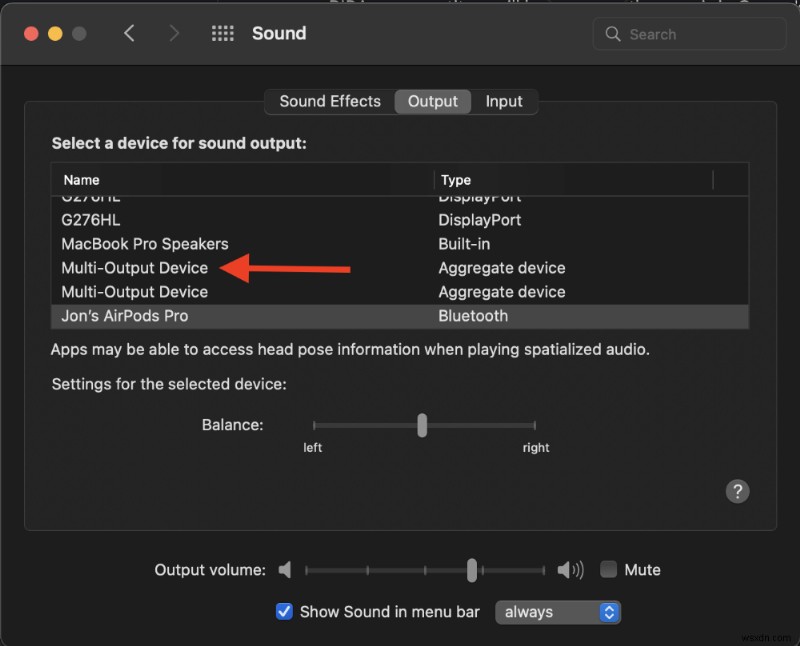The height and width of the screenshot is (646, 800).
Task: Click the Balance slider thumb
Action: [x=422, y=425]
